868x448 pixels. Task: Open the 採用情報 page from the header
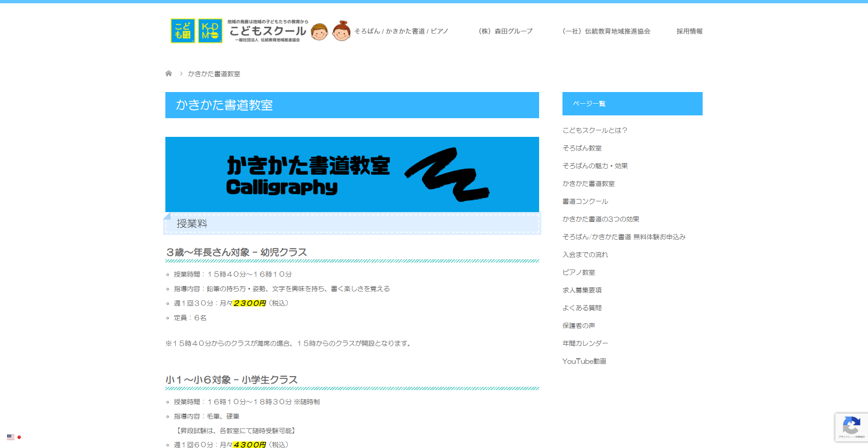click(689, 31)
